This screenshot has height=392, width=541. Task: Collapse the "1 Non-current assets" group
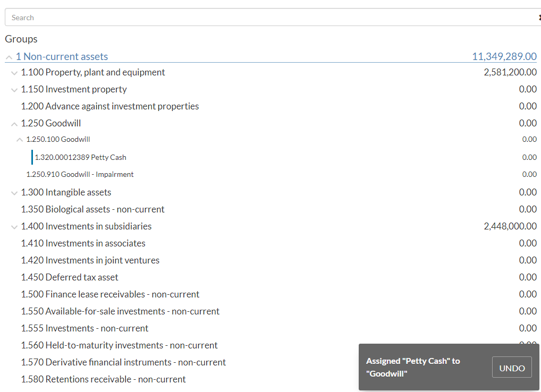(9, 56)
